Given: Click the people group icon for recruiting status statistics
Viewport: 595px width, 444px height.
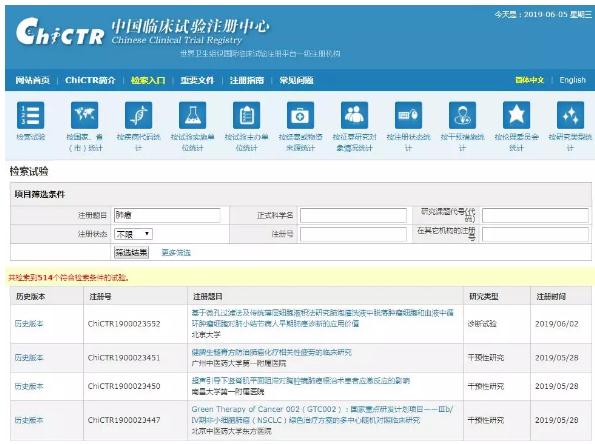Looking at the screenshot, I should (354, 115).
